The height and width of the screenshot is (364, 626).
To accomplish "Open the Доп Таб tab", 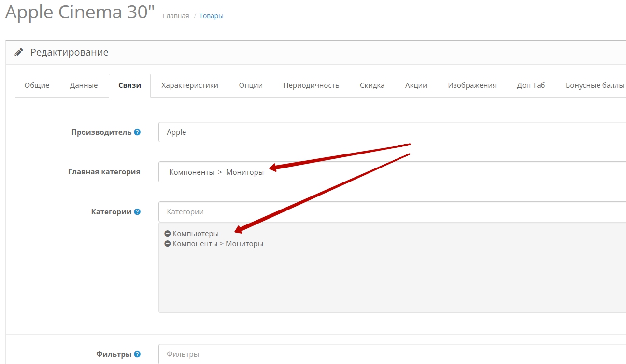I will [x=531, y=85].
